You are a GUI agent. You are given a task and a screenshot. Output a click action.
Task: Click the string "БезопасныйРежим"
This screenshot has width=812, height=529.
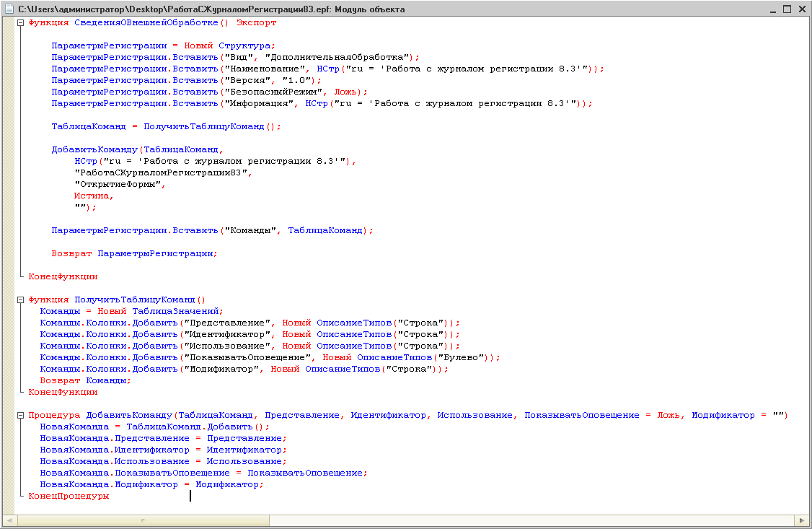coord(273,92)
